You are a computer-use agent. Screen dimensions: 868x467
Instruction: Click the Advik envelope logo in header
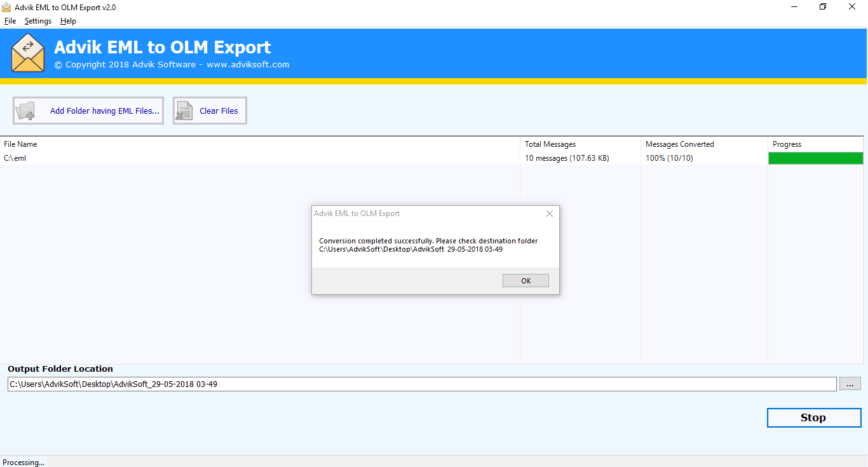click(28, 52)
